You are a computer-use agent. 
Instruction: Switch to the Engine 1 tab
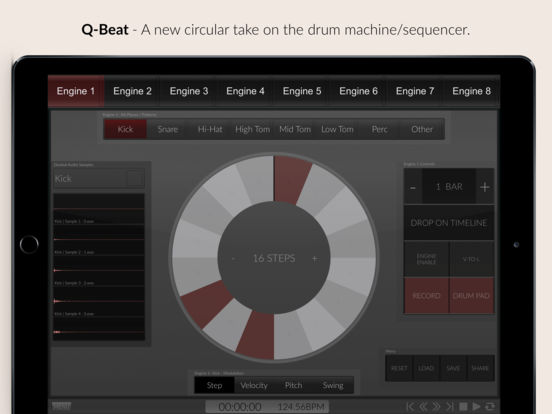tap(76, 91)
